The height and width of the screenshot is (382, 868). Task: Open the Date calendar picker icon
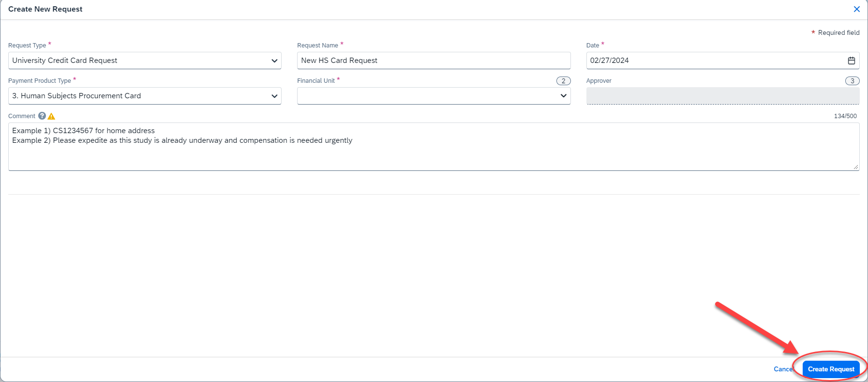[x=851, y=61]
